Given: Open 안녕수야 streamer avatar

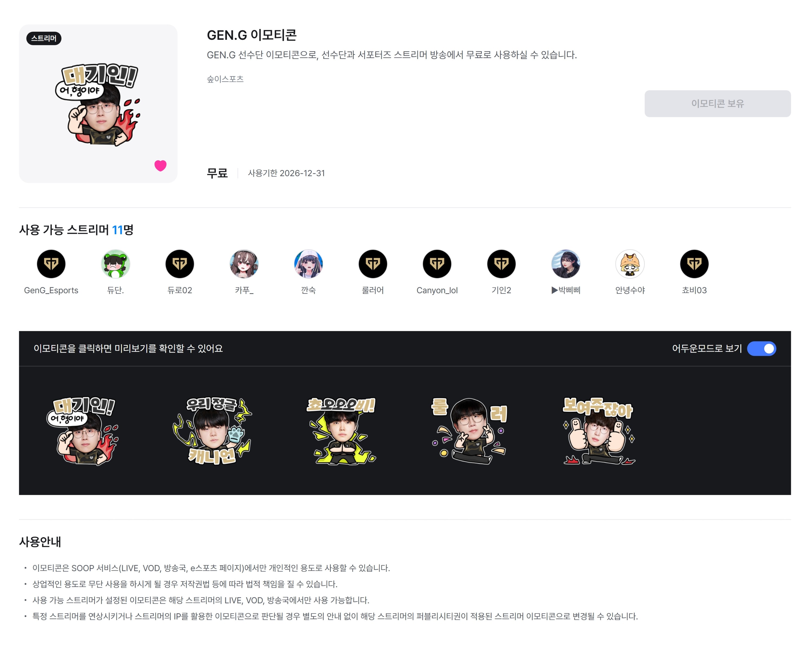Looking at the screenshot, I should coord(630,264).
